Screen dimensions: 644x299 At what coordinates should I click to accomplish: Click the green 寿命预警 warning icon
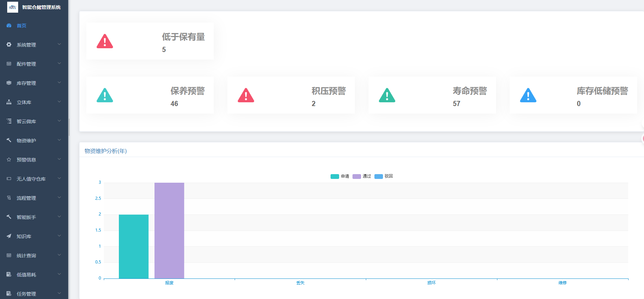387,95
